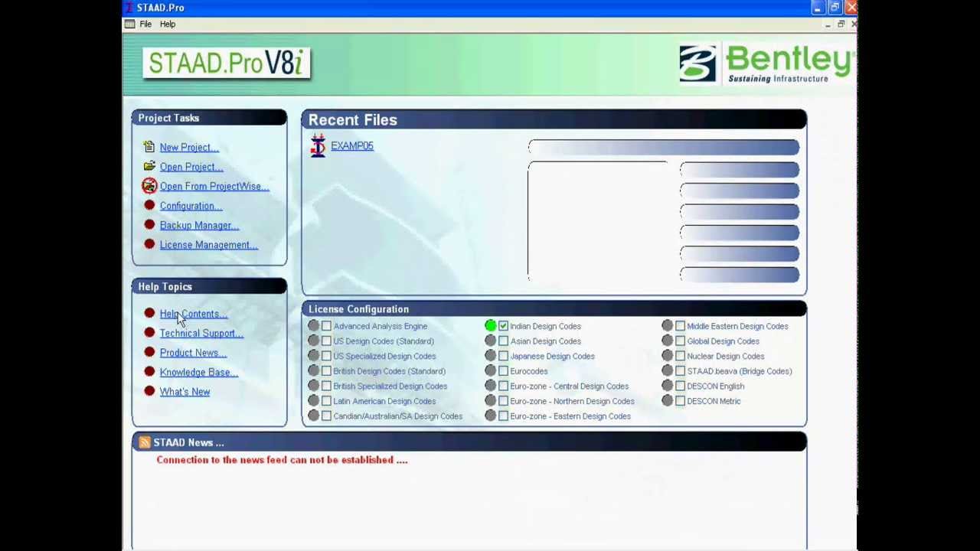Click the red bullet beside Help Contents
Screen dimensions: 980x551
tap(149, 313)
